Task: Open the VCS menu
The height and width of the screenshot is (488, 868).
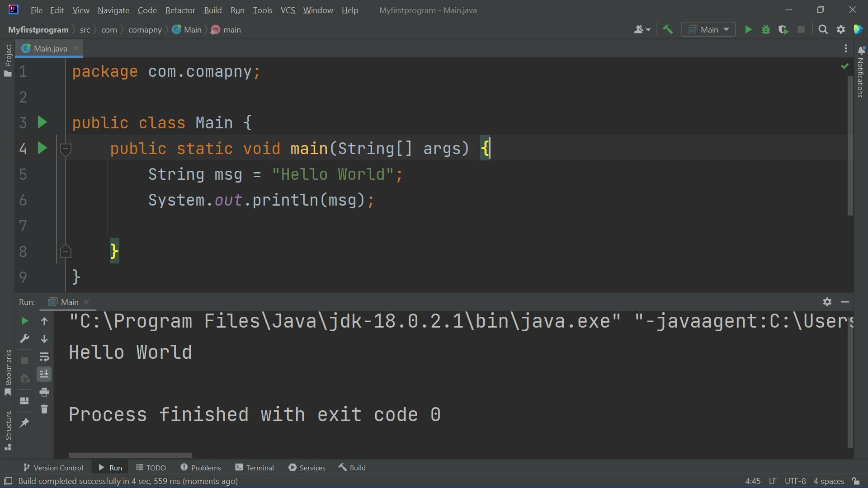Action: 288,10
